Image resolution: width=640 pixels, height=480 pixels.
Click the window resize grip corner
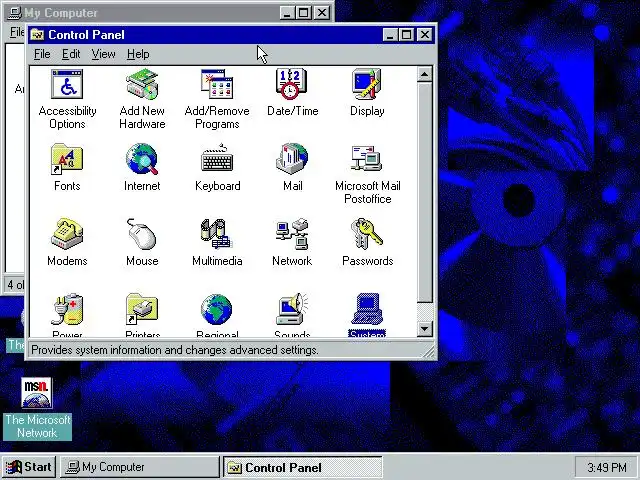pyautogui.click(x=429, y=351)
